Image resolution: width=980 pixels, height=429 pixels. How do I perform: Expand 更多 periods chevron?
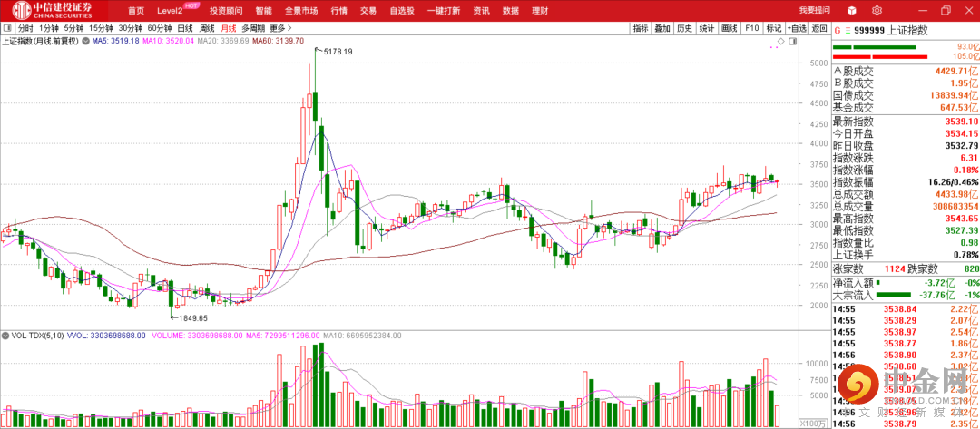(x=290, y=28)
